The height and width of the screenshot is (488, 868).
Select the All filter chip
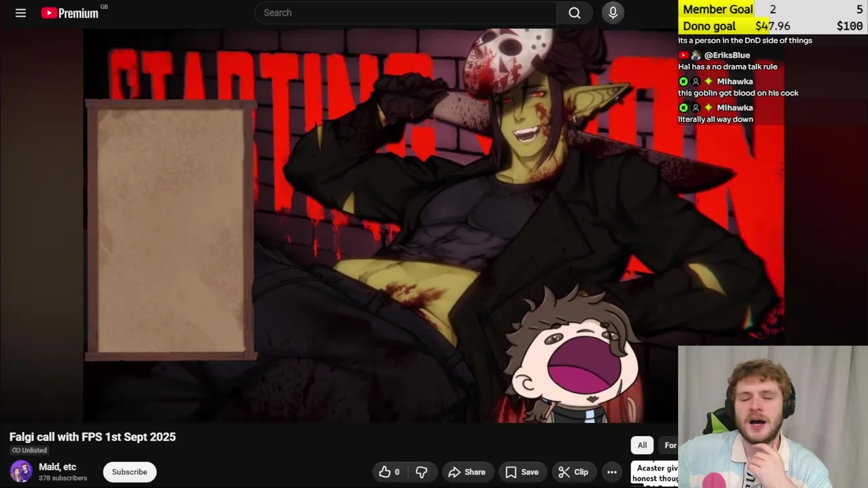(x=642, y=445)
